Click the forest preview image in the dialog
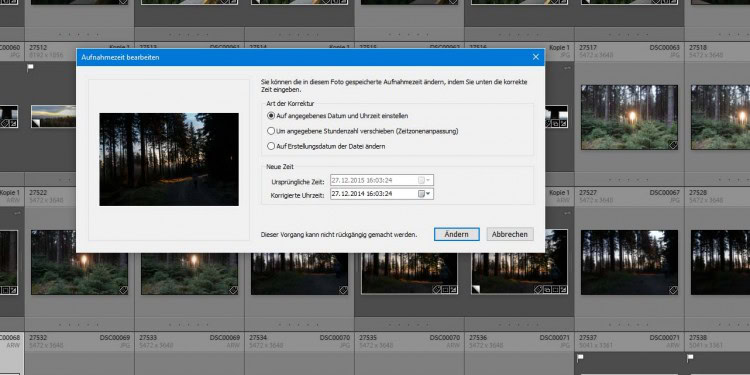The height and width of the screenshot is (375, 750). pos(169,159)
